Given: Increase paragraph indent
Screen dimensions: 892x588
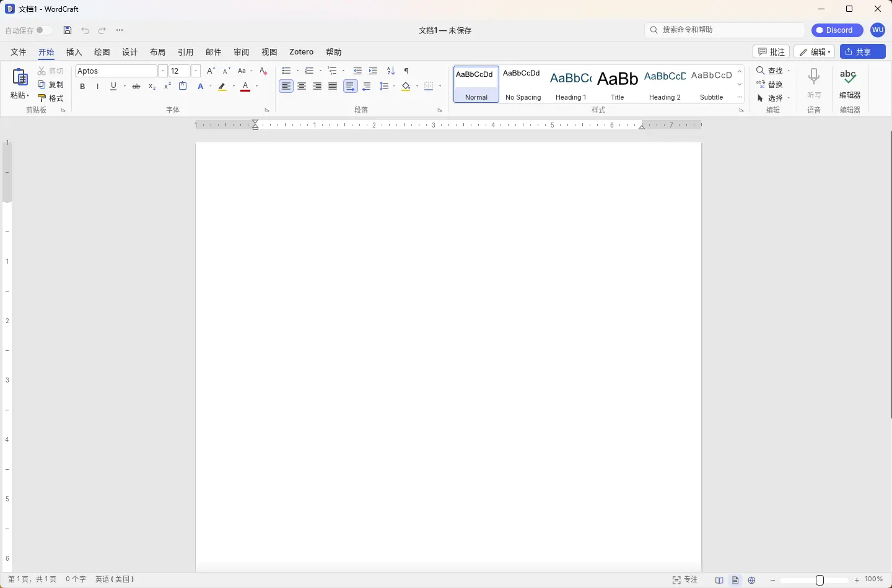Looking at the screenshot, I should 373,71.
